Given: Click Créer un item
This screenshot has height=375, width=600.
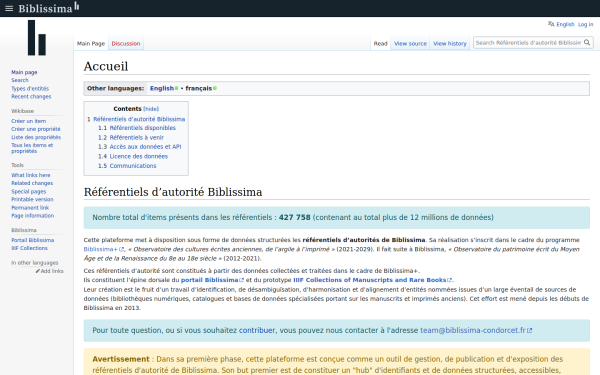Looking at the screenshot, I should point(28,121).
